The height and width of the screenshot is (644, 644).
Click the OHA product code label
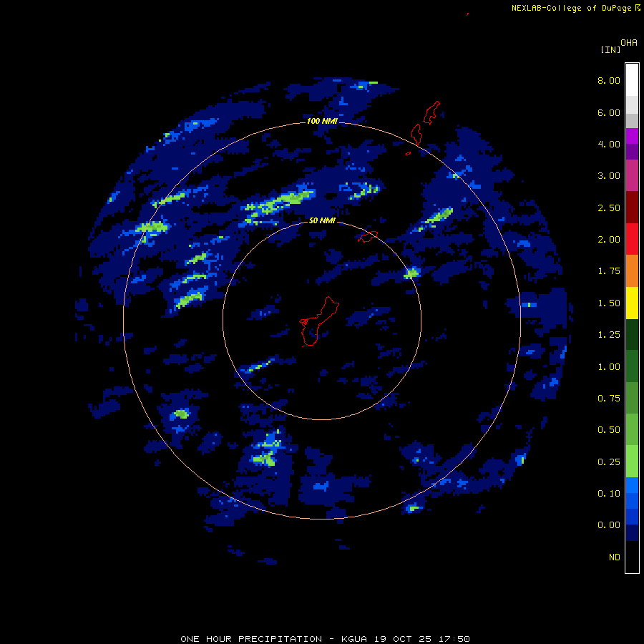tap(628, 43)
